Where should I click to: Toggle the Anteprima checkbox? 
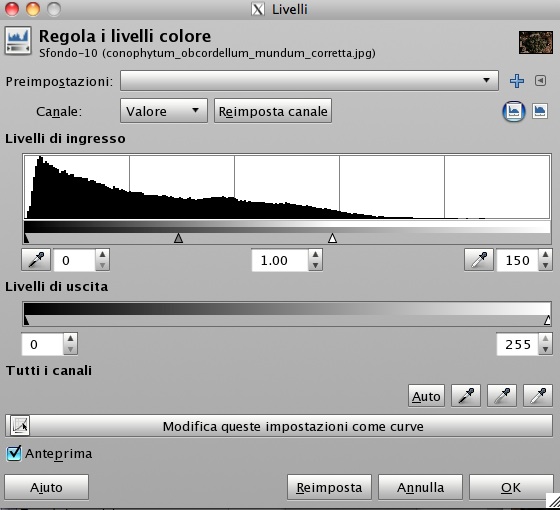[14, 454]
